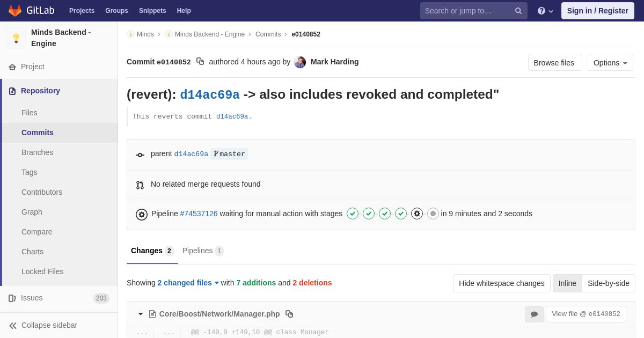644x338 pixels.
Task: Open the third passed pipeline stage
Action: point(385,214)
